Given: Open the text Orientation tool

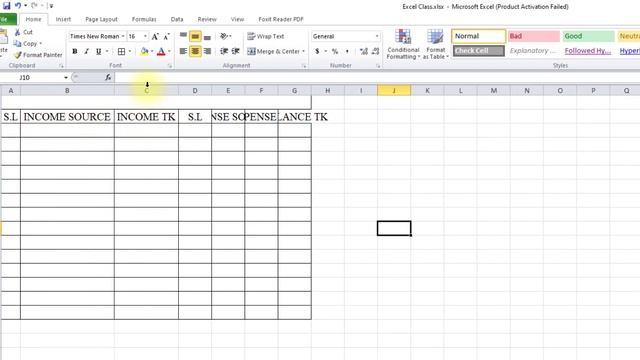Looking at the screenshot, I should pos(224,36).
